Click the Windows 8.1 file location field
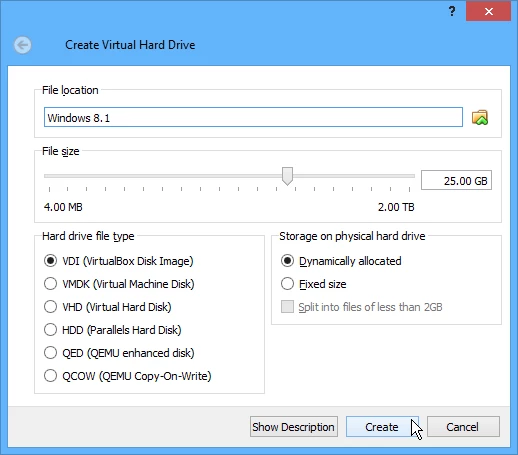 pyautogui.click(x=253, y=117)
